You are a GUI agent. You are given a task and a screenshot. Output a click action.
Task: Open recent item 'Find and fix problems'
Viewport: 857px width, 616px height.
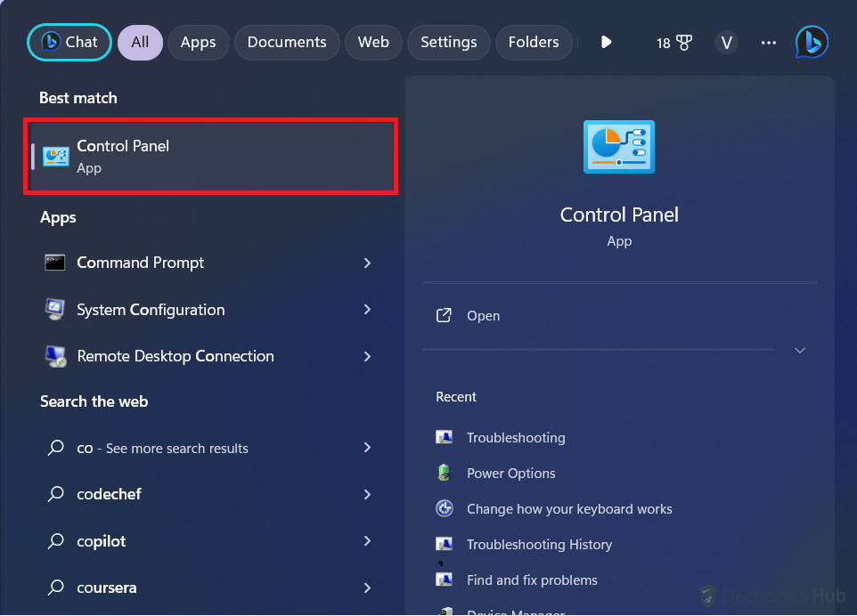click(533, 580)
